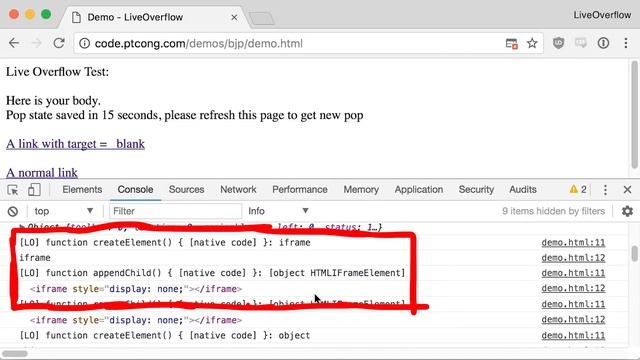This screenshot has width=640, height=360.
Task: Show the 2 warnings indicator
Action: [578, 189]
